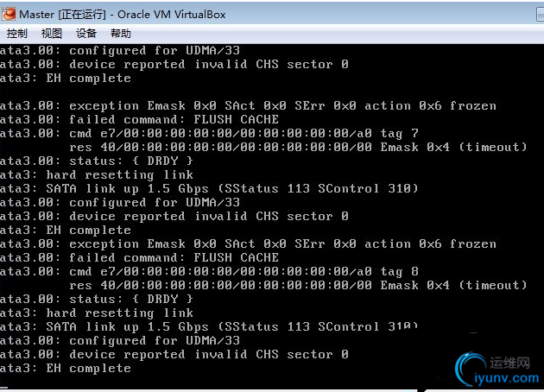Viewport: 544px width, 392px height.
Task: Open the 帮助 menu
Action: click(121, 34)
